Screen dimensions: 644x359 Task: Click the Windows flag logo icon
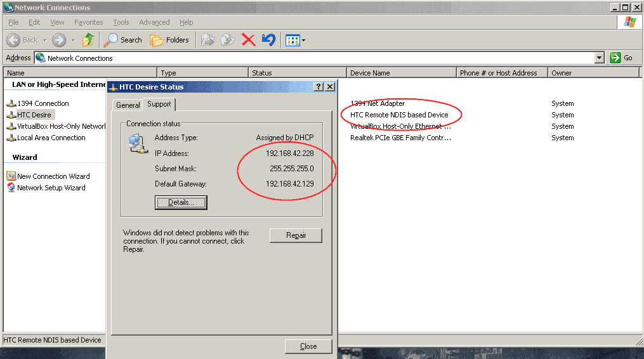point(629,22)
